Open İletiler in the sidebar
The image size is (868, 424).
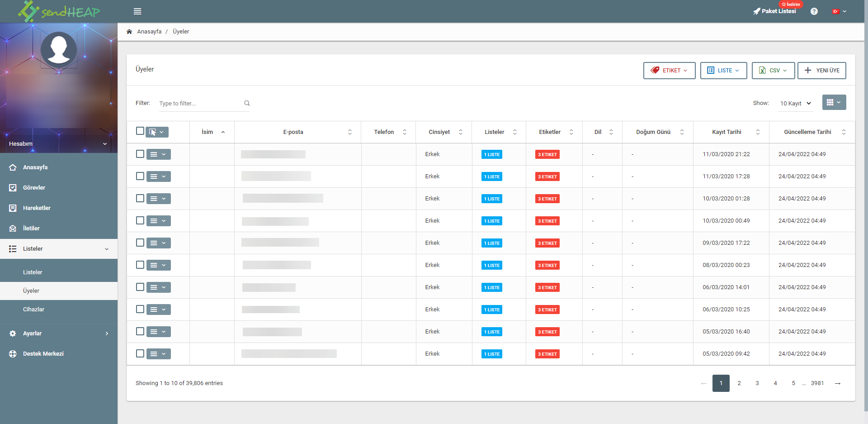coord(59,229)
